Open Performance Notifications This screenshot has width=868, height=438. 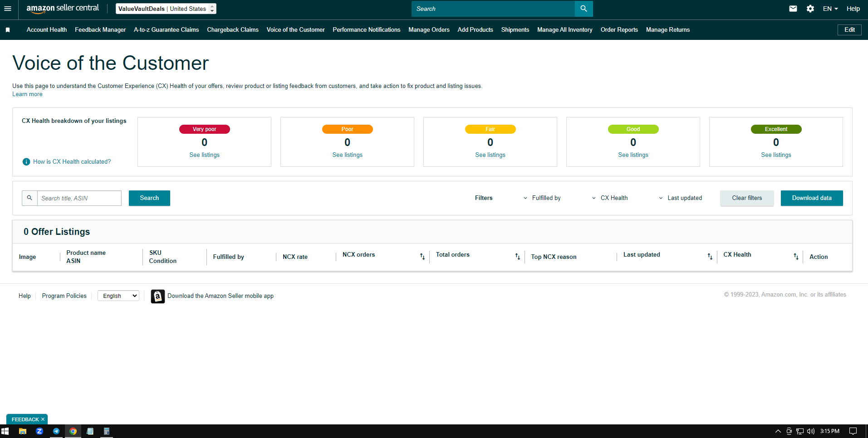pyautogui.click(x=367, y=30)
